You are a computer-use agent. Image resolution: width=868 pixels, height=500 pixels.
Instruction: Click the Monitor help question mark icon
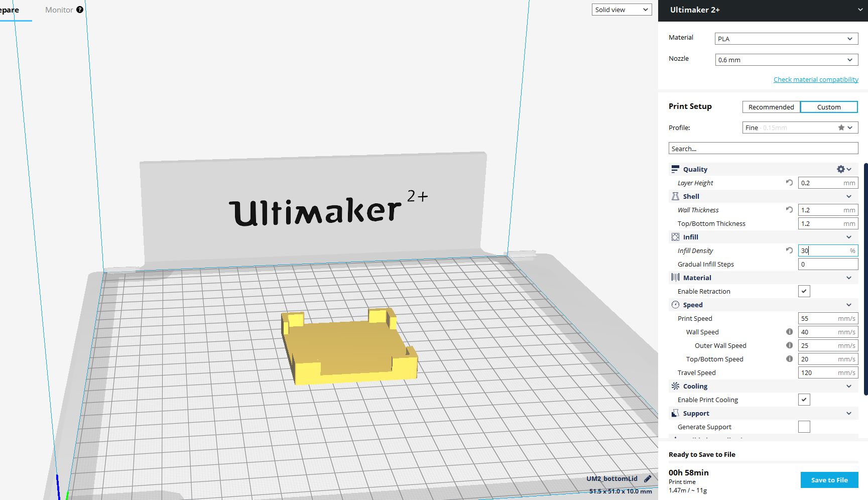pos(80,10)
